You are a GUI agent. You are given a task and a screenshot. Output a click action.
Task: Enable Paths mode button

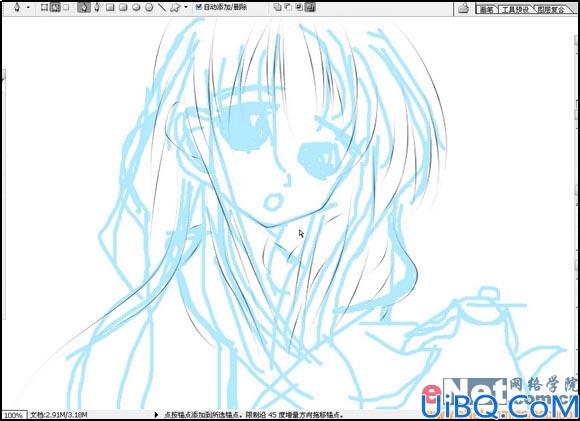pos(55,7)
